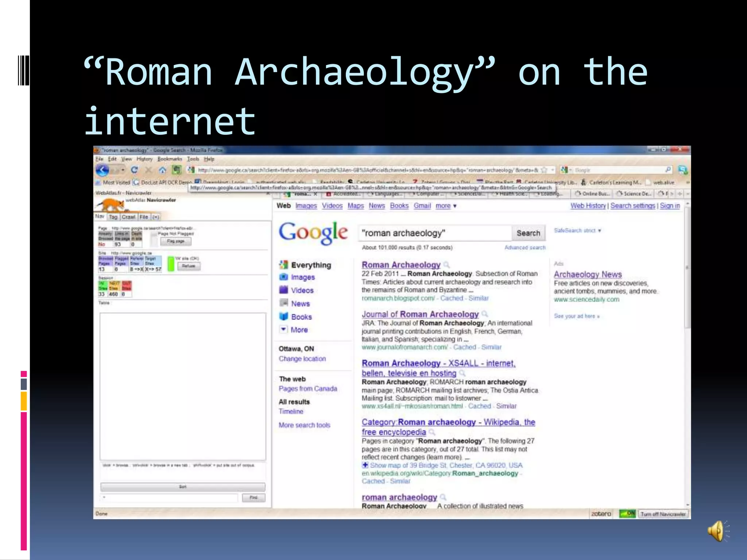This screenshot has height=560, width=747.
Task: Select the Everything filter icon in Google's sidebar
Action: 284,265
